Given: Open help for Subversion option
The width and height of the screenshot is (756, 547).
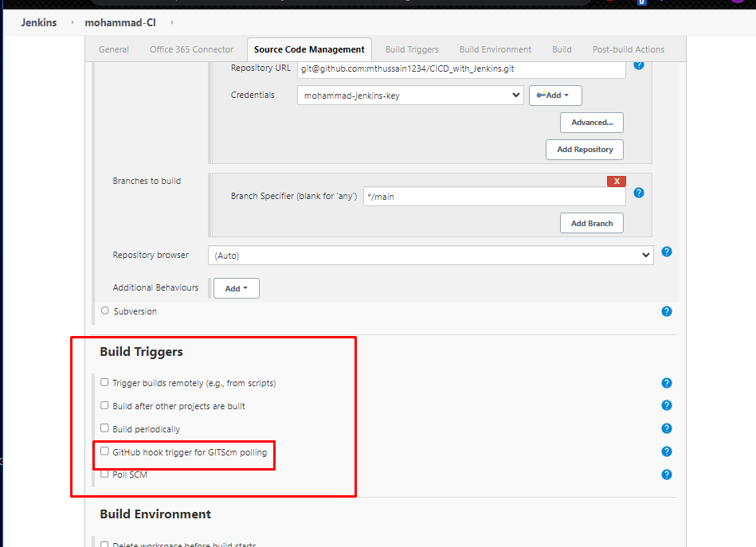Looking at the screenshot, I should [x=667, y=311].
